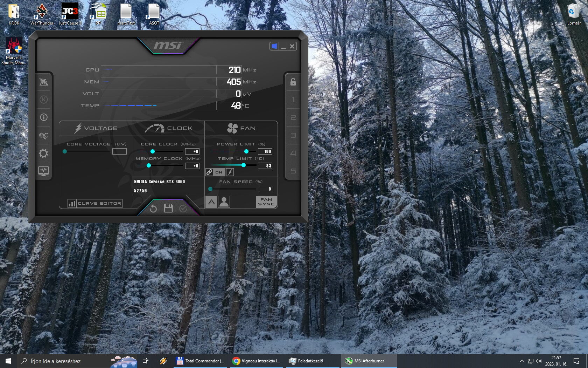Open the volume control tray icon

click(x=538, y=361)
